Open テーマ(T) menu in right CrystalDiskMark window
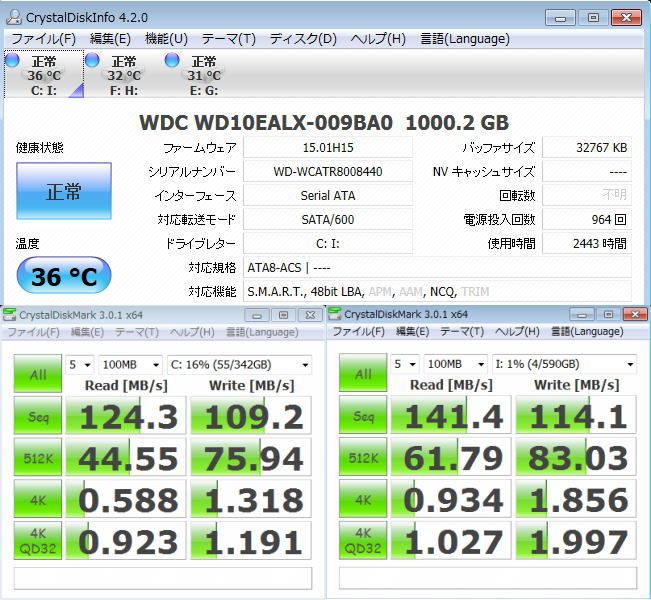This screenshot has width=651, height=600. click(462, 331)
